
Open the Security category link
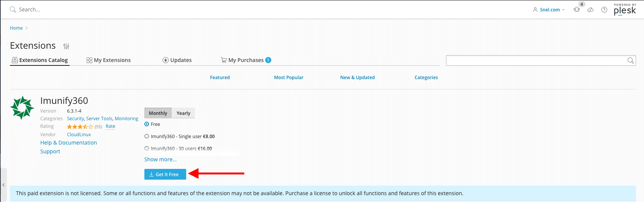(76, 119)
